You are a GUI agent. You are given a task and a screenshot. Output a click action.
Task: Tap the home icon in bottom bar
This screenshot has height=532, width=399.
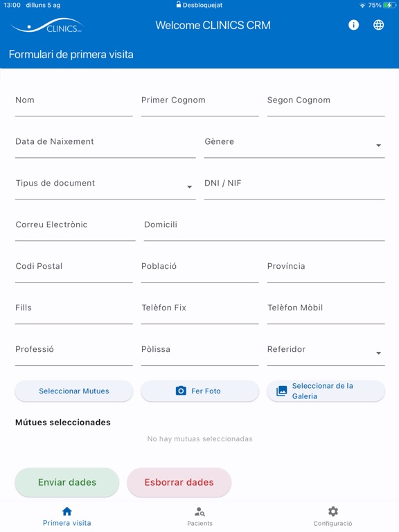66,511
